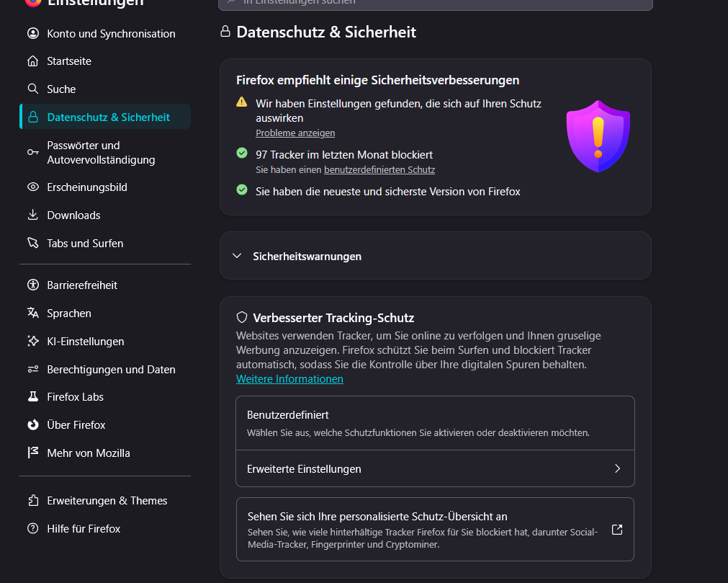The width and height of the screenshot is (728, 583).
Task: Click the lock icon in the page heading
Action: 225,32
